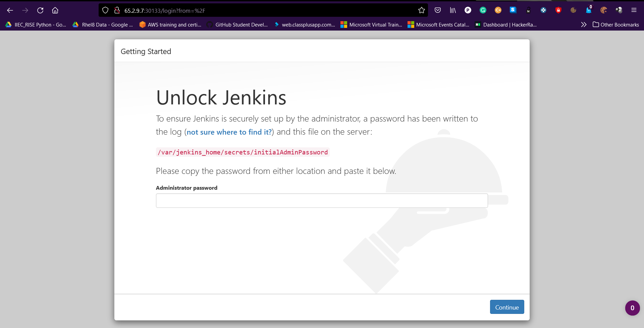Show more bookmarks via the double chevron
Screen dimensions: 644x328
(x=584, y=25)
